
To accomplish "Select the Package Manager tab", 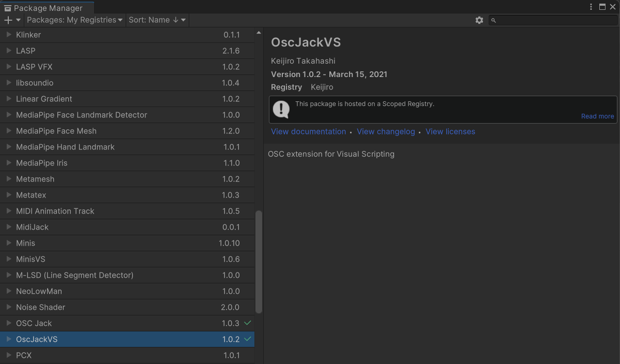I will tap(48, 8).
